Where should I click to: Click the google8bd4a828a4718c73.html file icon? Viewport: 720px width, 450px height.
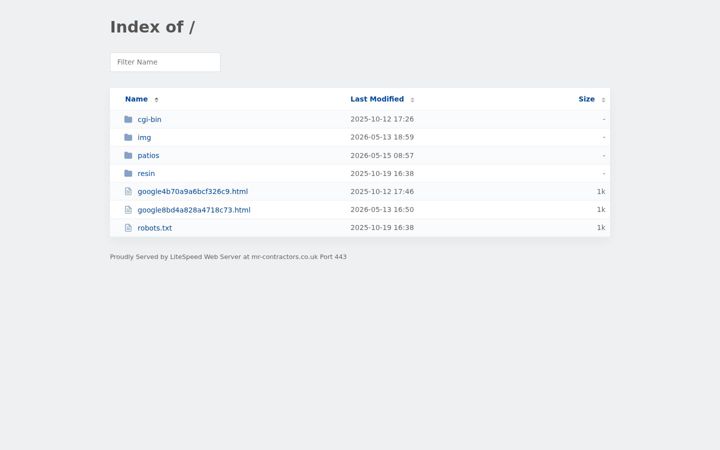128,210
